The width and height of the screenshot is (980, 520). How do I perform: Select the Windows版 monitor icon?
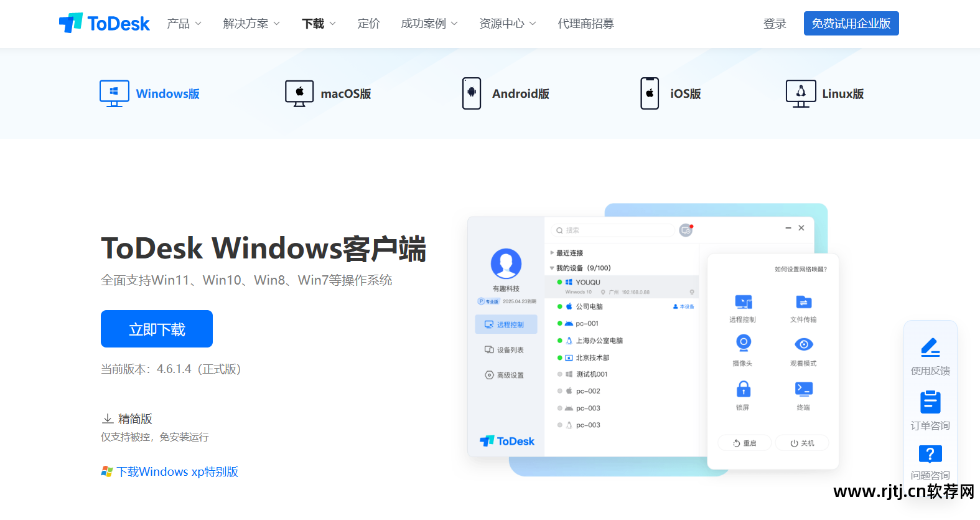point(114,93)
